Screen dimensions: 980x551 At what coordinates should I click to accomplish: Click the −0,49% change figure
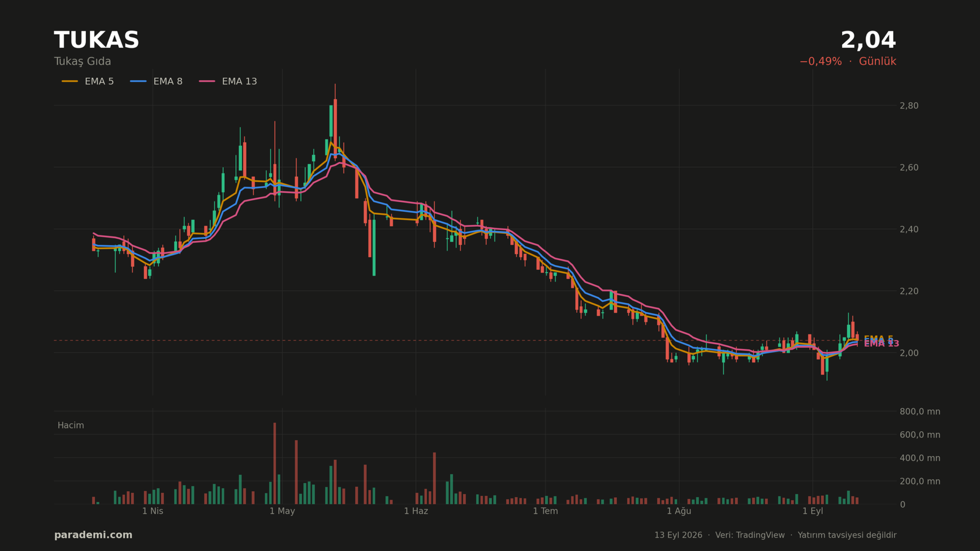(821, 62)
